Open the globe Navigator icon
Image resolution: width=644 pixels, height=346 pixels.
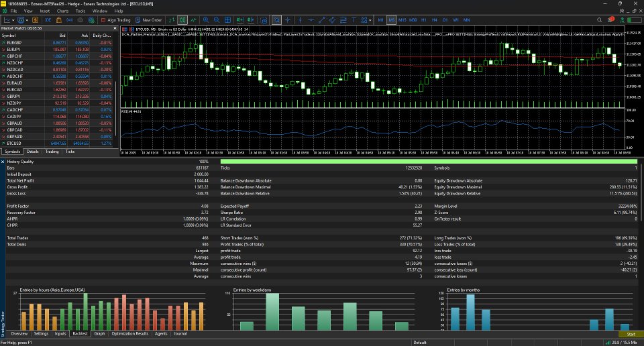coord(91,19)
